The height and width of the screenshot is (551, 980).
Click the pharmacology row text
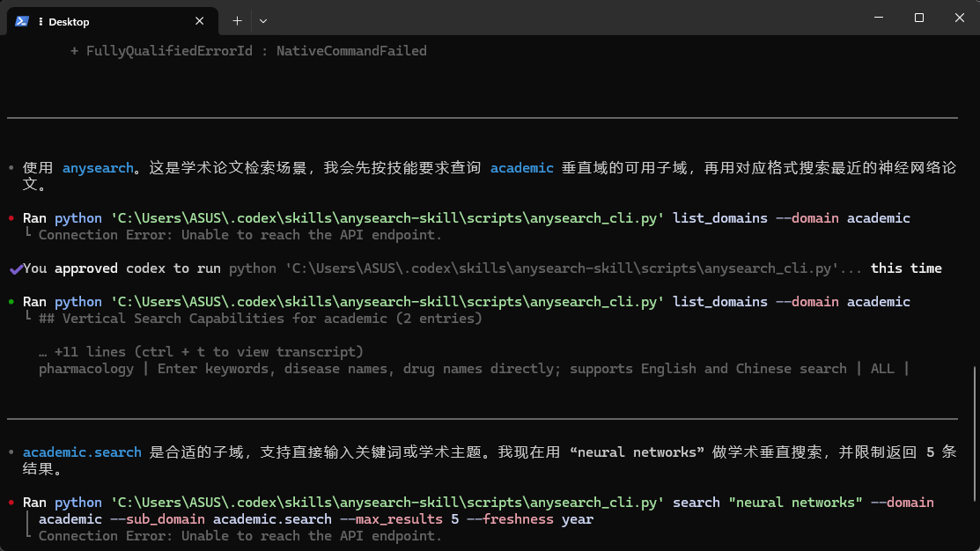[x=474, y=369]
